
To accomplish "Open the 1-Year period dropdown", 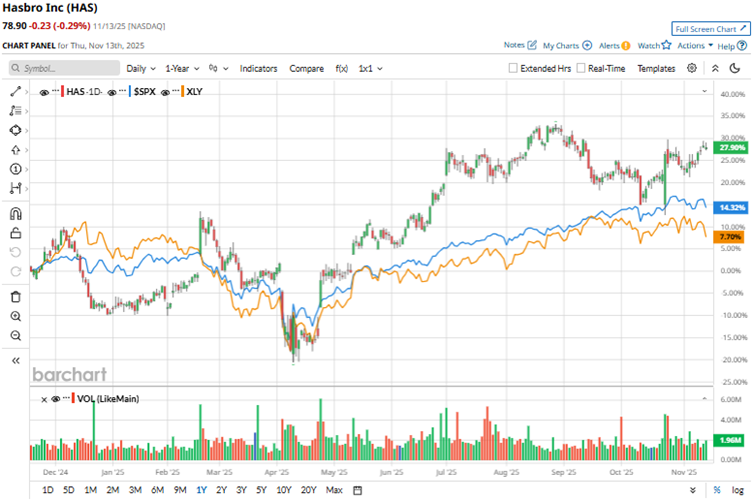I will pyautogui.click(x=182, y=69).
